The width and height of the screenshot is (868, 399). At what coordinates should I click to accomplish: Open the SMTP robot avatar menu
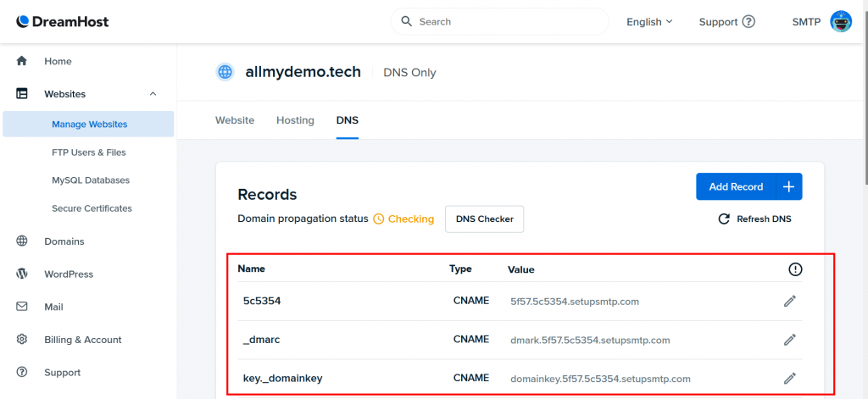tap(841, 21)
